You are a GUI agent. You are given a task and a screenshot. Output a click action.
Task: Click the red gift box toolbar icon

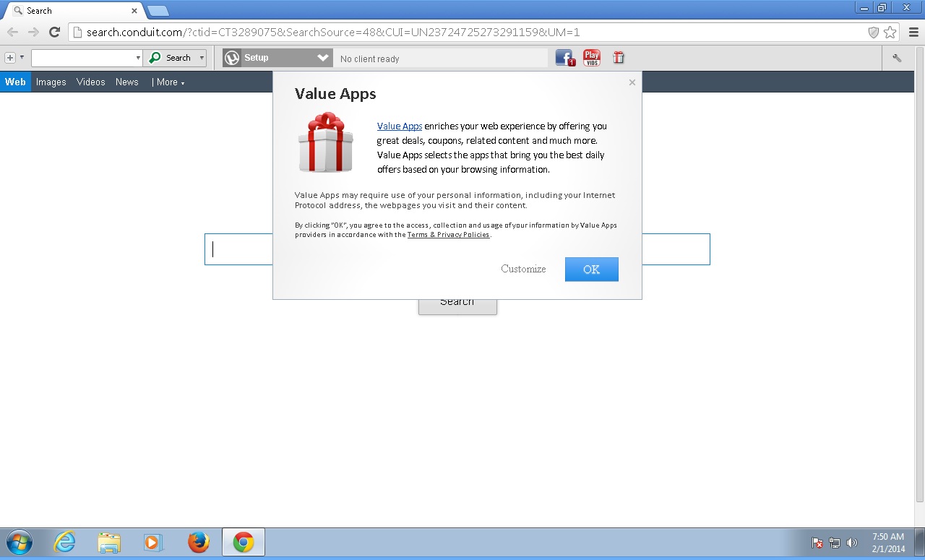click(619, 58)
